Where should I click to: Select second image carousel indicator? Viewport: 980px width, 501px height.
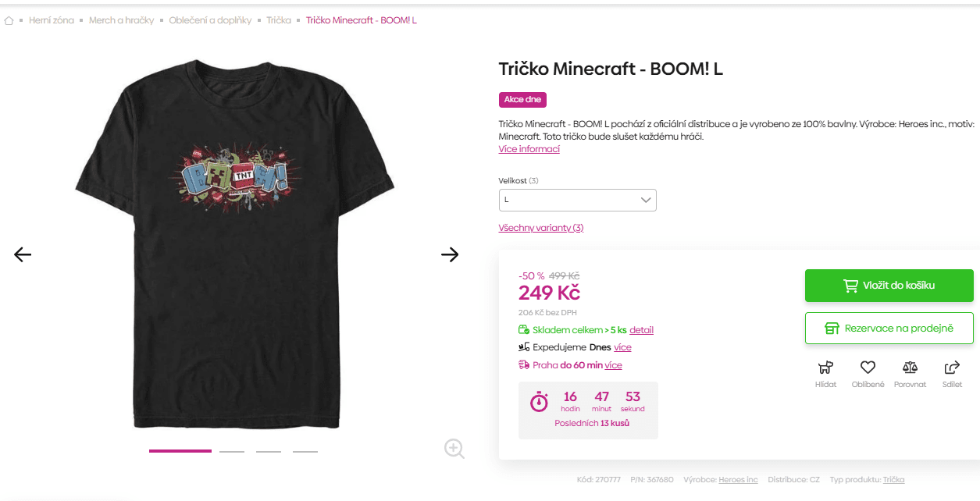pos(232,451)
